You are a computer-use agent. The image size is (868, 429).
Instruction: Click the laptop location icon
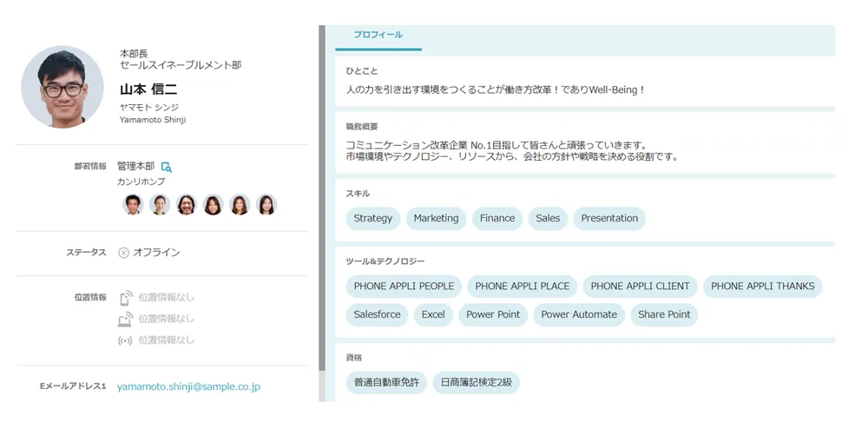125,319
